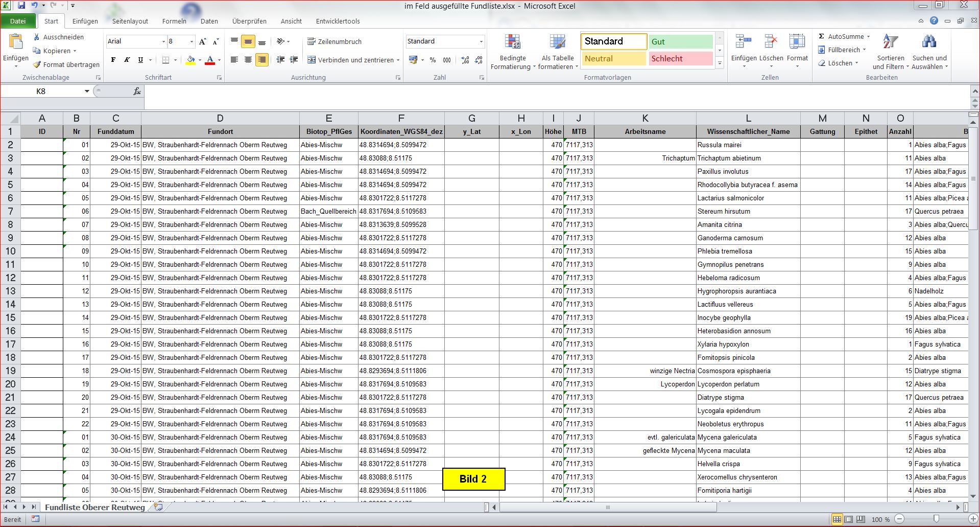980x527 pixels.
Task: Click the green Datei button
Action: (x=18, y=21)
